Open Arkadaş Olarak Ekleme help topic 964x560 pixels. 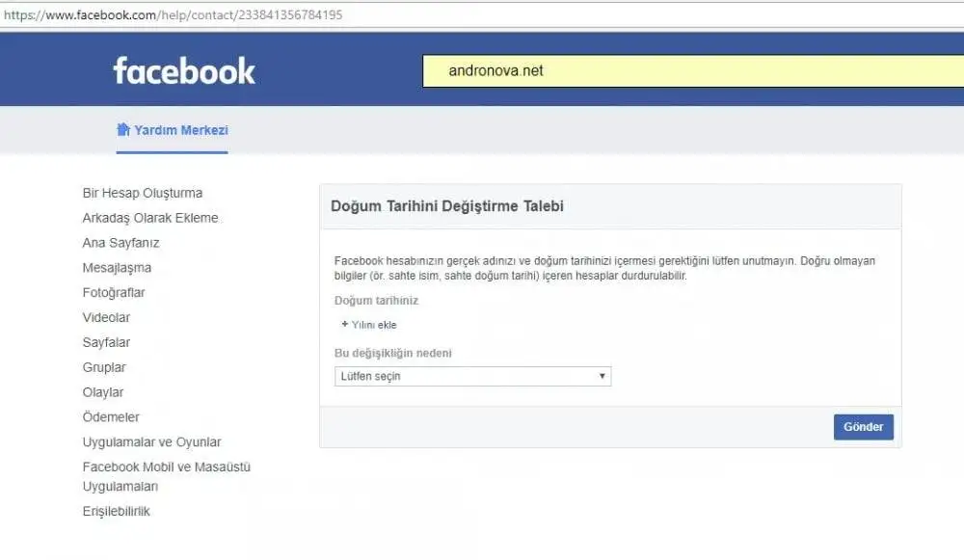tap(150, 218)
